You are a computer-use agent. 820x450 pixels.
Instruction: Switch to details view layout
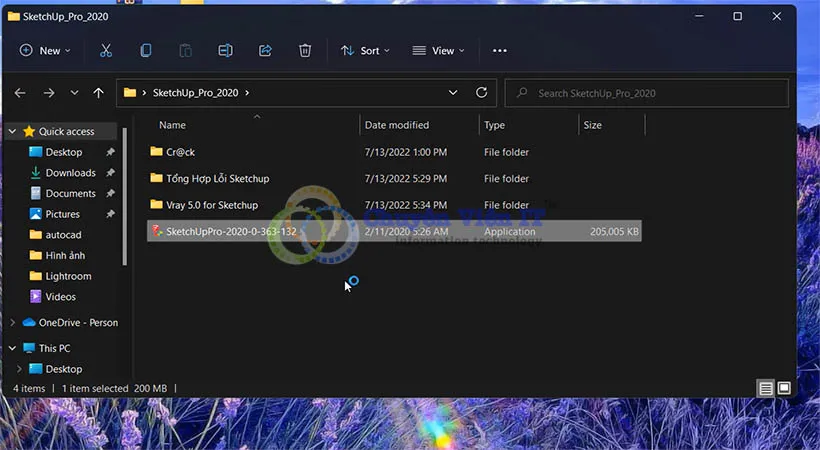click(765, 388)
